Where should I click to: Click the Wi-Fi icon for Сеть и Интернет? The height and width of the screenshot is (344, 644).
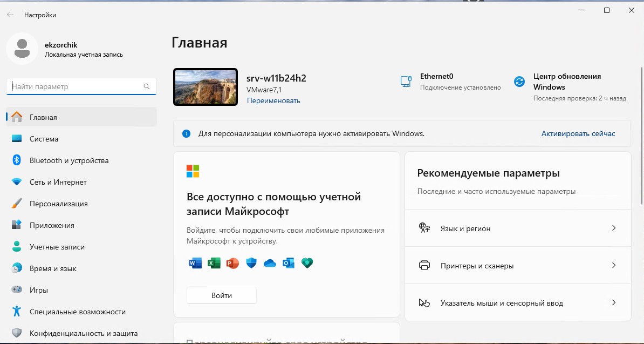17,181
